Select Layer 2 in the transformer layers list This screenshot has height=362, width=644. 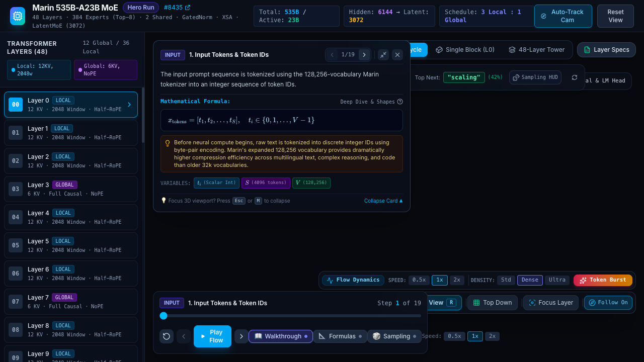(71, 161)
